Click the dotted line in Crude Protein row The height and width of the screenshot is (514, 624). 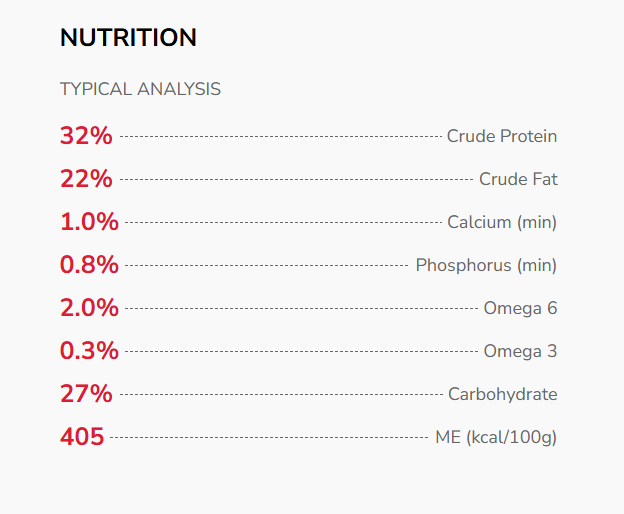point(280,136)
